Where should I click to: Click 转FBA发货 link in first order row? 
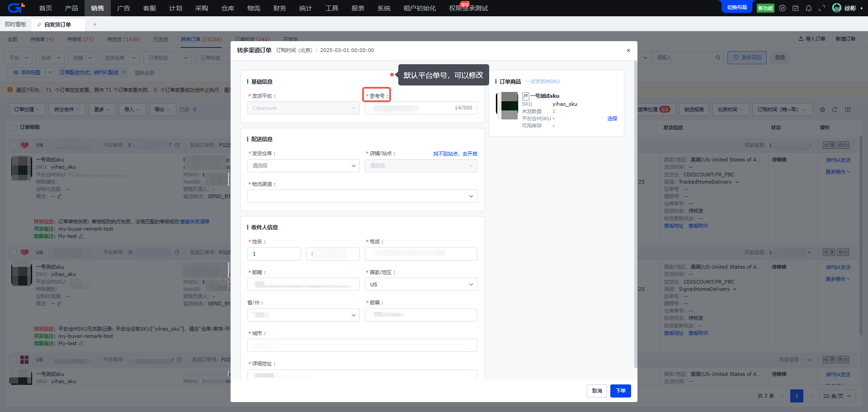pos(838,160)
